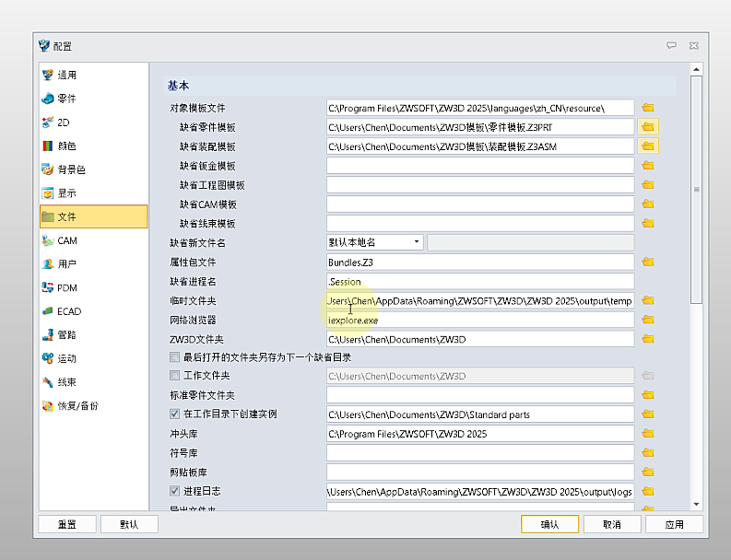Open the folder browser for 缺省钣金模板
This screenshot has width=731, height=560.
point(648,166)
